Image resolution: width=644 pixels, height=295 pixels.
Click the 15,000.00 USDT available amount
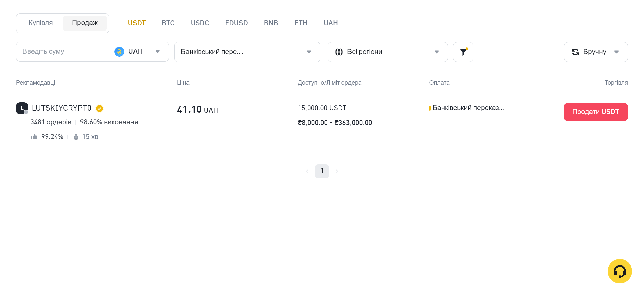coord(322,108)
